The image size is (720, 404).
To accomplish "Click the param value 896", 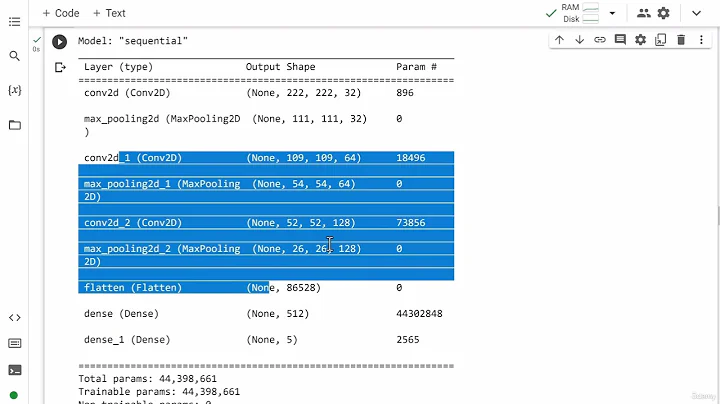I will (x=405, y=93).
